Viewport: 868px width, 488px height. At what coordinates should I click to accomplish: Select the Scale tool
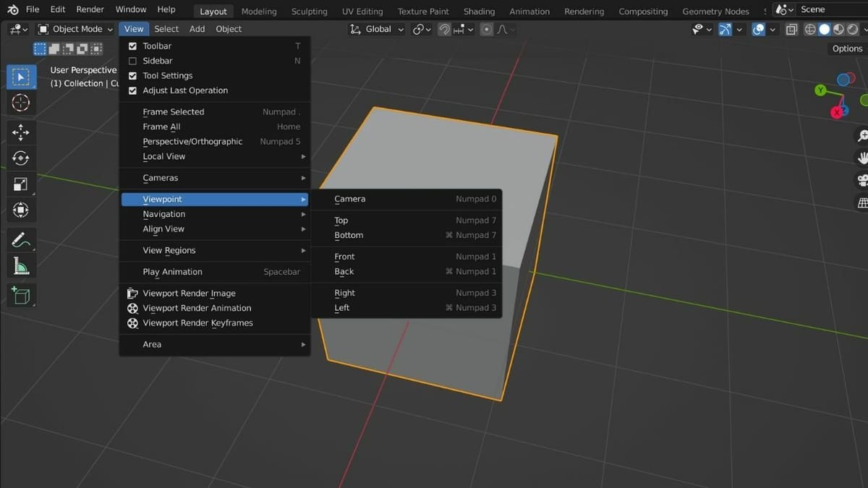click(21, 184)
